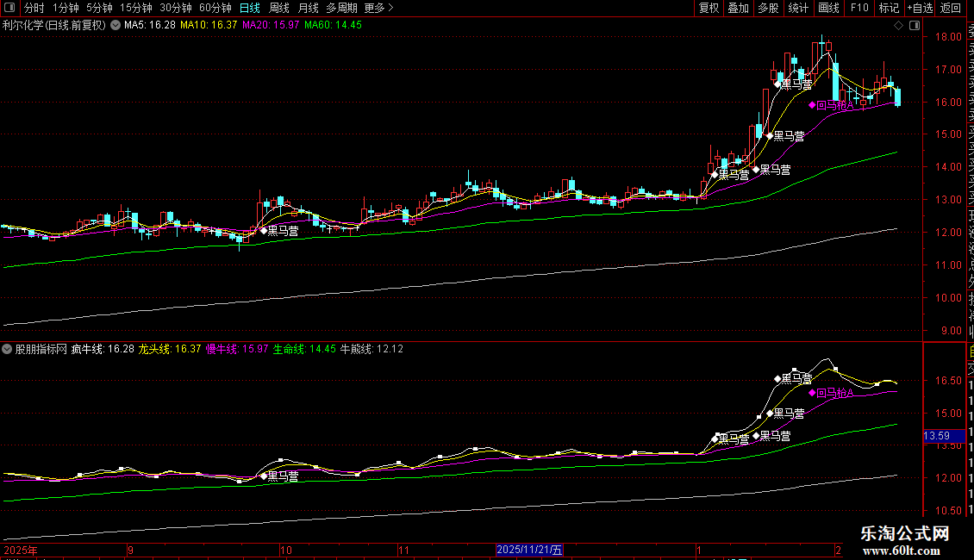The height and width of the screenshot is (560, 974).
Task: Click the 慢牛线: 15.97 label
Action: point(237,349)
